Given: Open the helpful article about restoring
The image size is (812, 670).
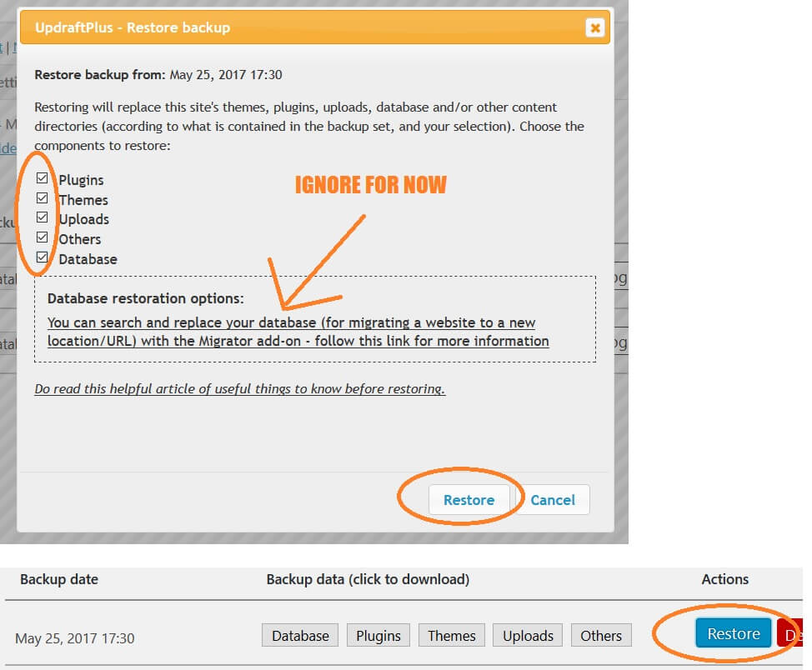Looking at the screenshot, I should 240,389.
